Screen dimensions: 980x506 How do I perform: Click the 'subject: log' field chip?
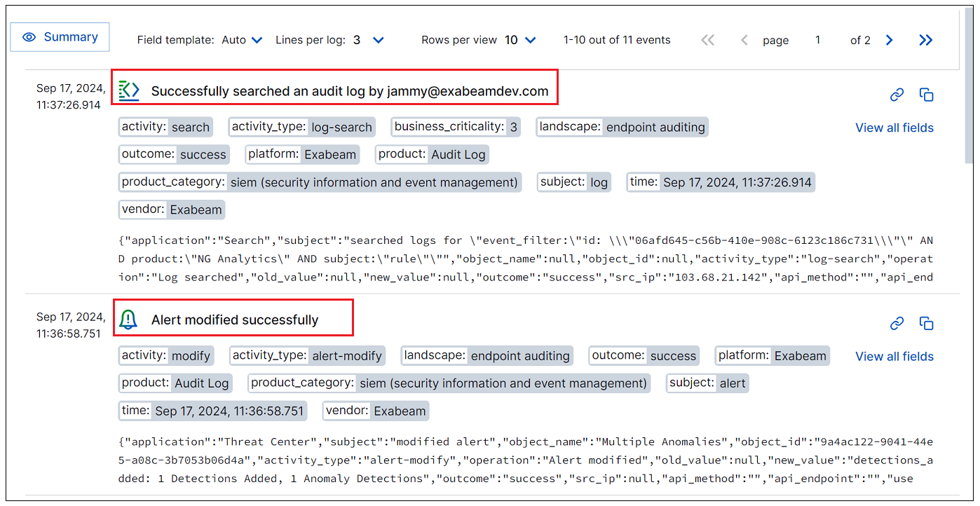pos(574,182)
